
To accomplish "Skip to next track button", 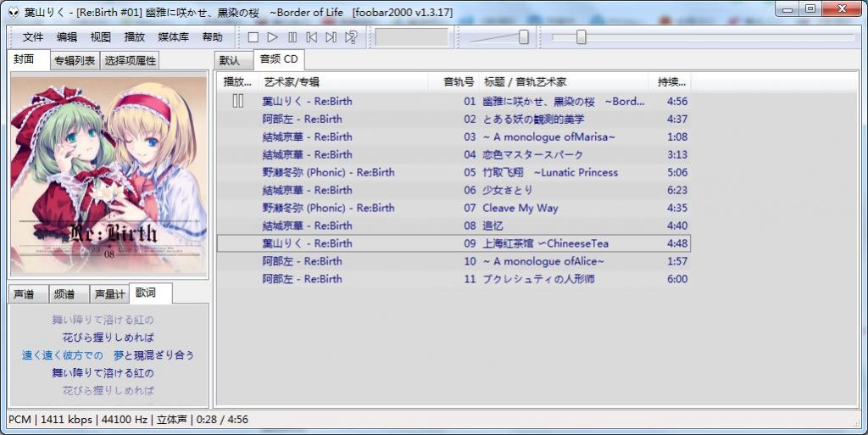I will pyautogui.click(x=331, y=37).
